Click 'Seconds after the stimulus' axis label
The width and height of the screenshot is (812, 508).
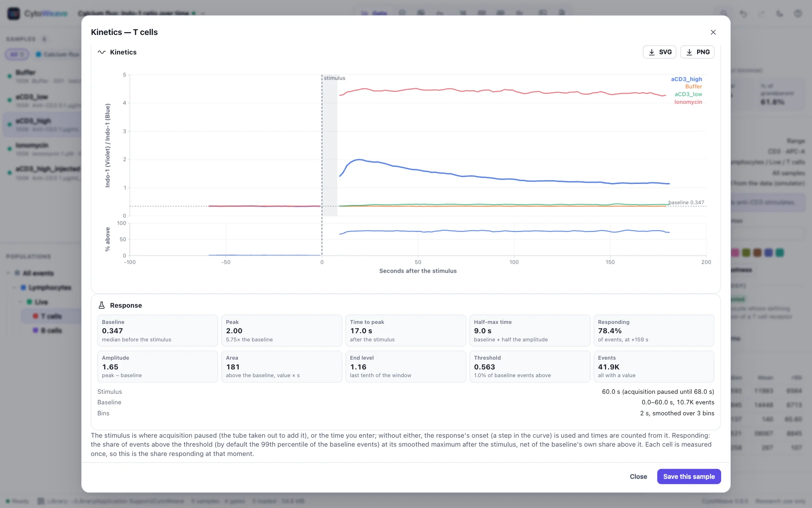[x=418, y=271]
